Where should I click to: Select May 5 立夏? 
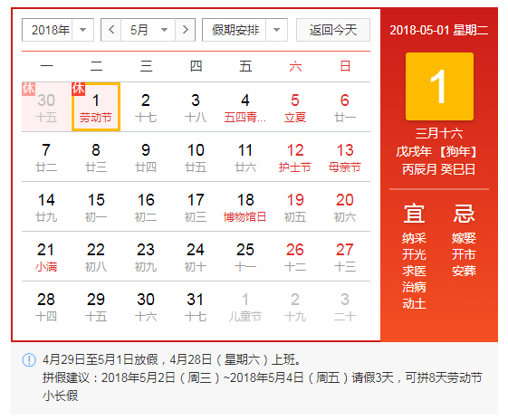(x=295, y=107)
